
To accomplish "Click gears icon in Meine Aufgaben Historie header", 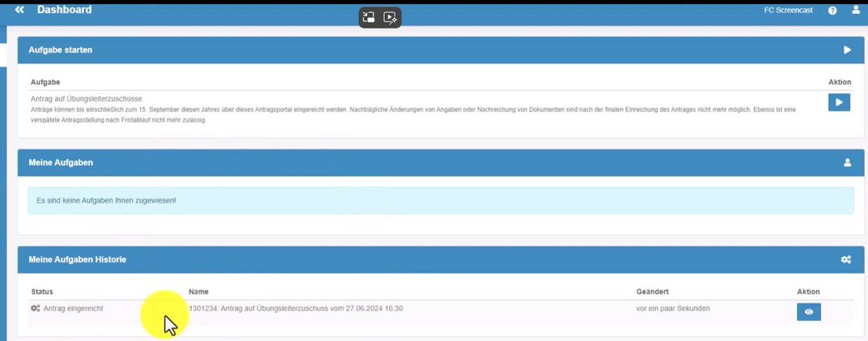I will tap(845, 259).
